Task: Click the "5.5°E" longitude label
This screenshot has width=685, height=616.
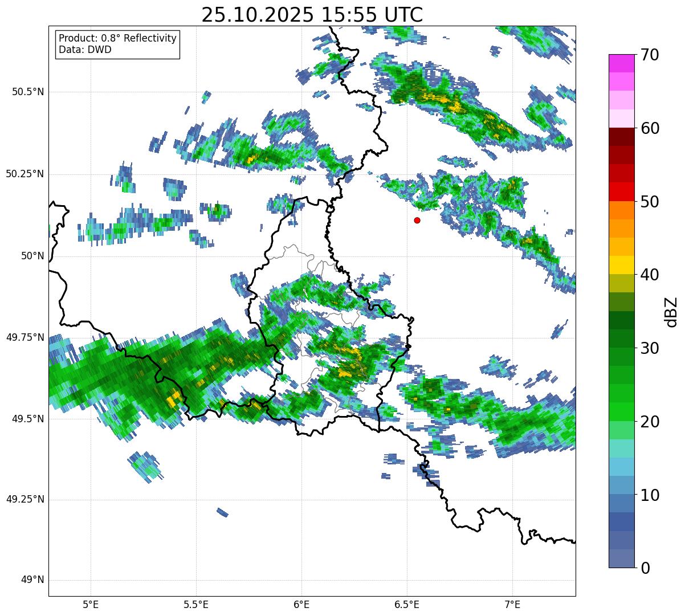Action: tap(196, 605)
